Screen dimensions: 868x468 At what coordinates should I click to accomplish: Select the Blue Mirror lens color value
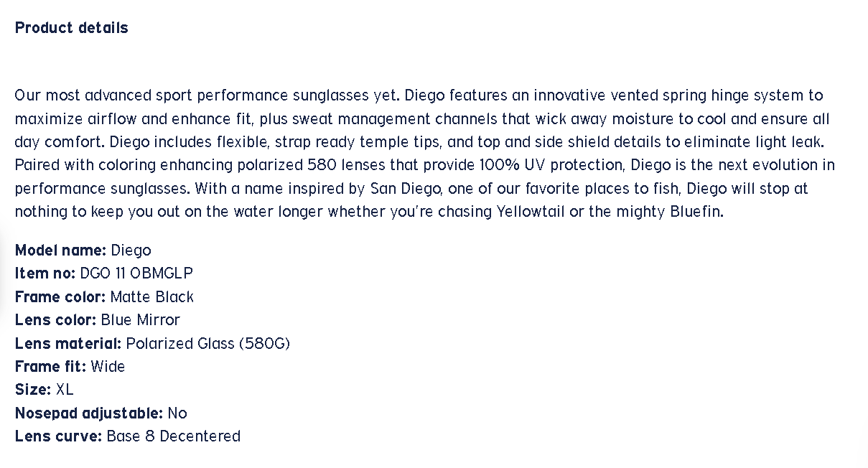pos(141,320)
